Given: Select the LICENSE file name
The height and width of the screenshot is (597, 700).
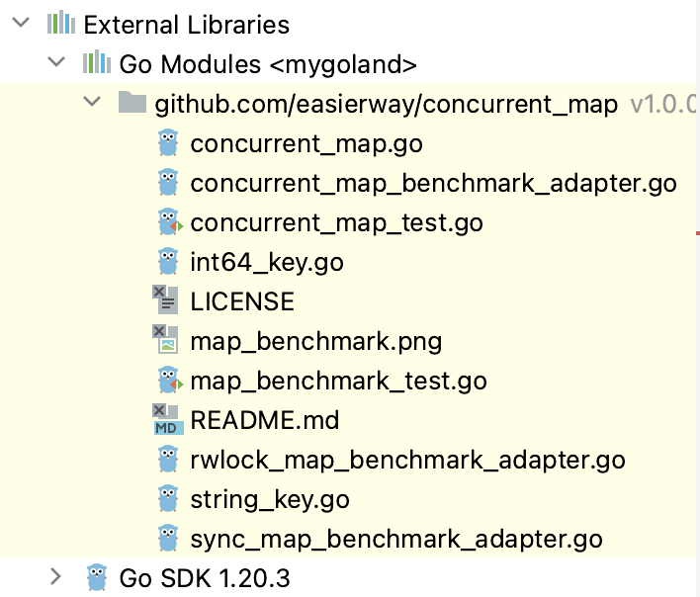Looking at the screenshot, I should pyautogui.click(x=242, y=301).
